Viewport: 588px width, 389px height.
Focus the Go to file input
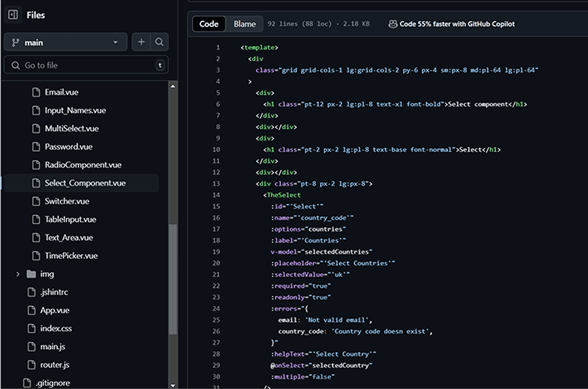click(x=86, y=65)
